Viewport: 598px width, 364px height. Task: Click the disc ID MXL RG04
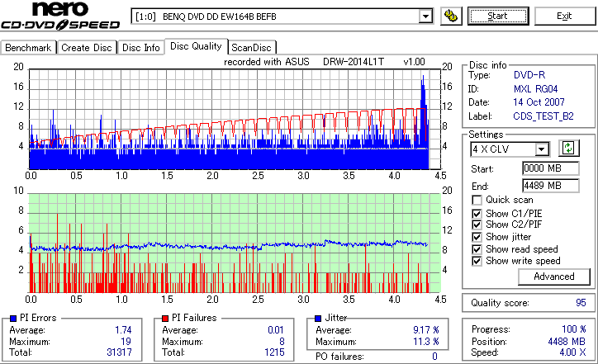coord(535,89)
